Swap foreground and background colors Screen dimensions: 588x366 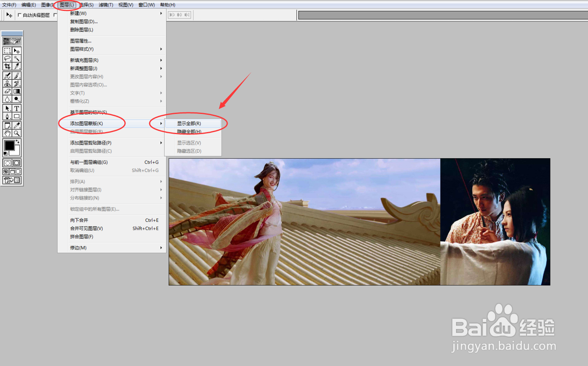click(x=18, y=142)
